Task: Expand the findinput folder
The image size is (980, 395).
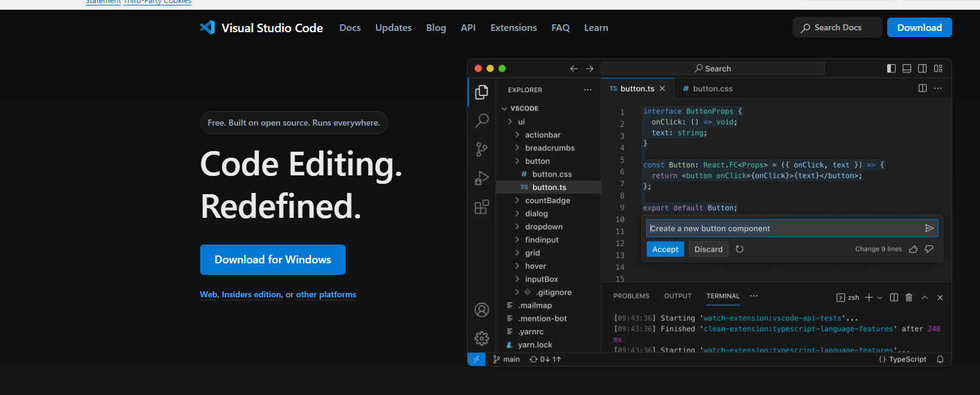Action: pos(517,240)
